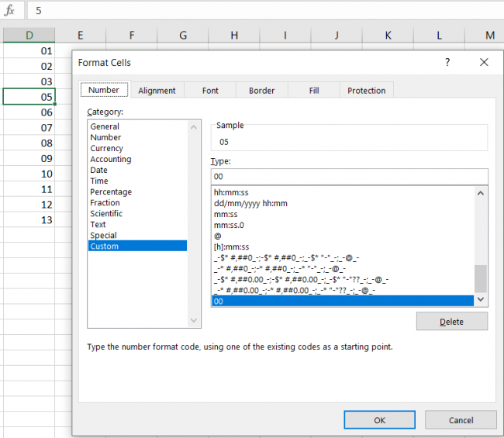Go to the Fill tab
This screenshot has height=438, width=504.
(x=314, y=91)
